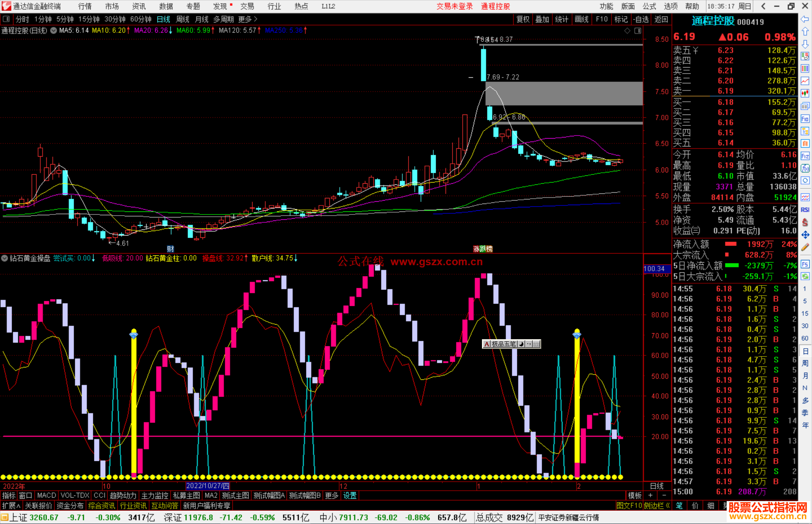812x524 pixels.
Task: Toggle the round icon beside 通程控股(日线) label
Action: tap(53, 30)
